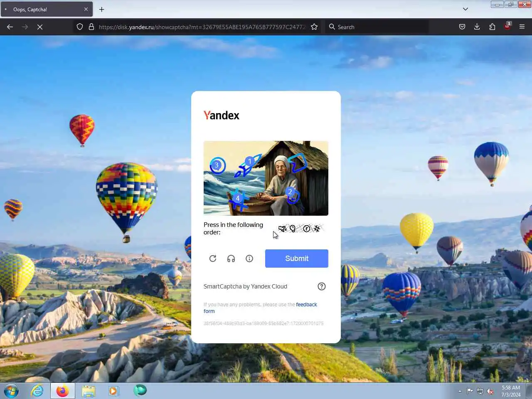Screen dimensions: 532x399
Task: Go forward to next page
Action: pos(25,27)
